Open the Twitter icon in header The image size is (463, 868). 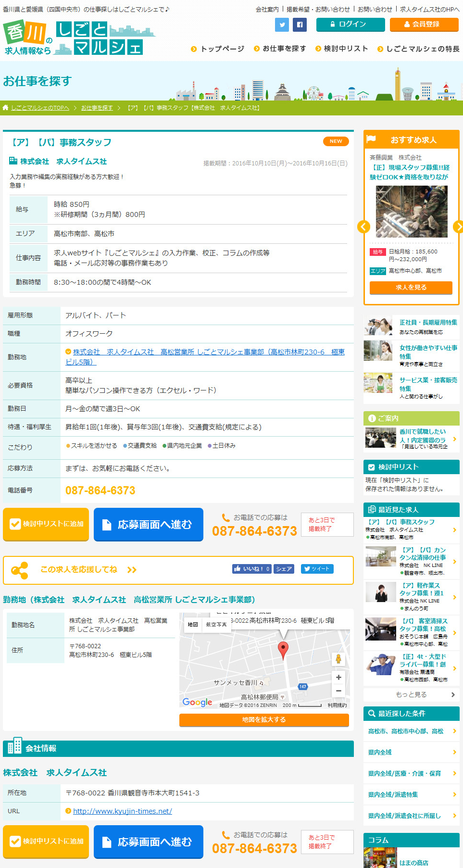(282, 25)
